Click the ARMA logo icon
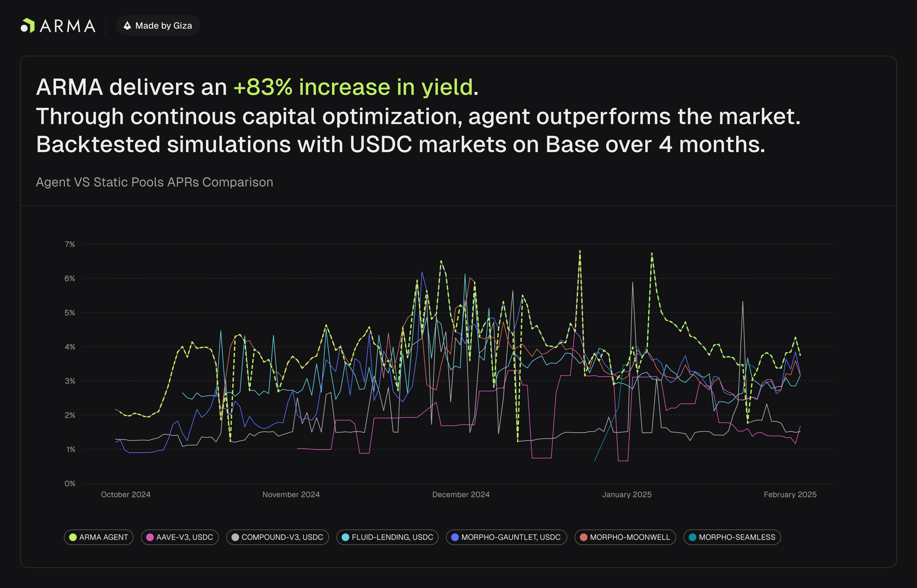The width and height of the screenshot is (917, 588). [x=27, y=25]
